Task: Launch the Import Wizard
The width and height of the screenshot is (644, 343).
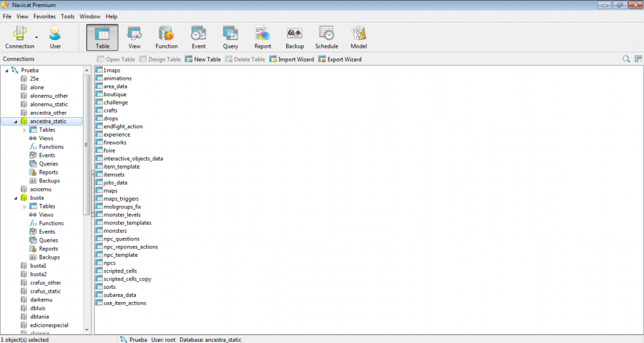Action: tap(292, 59)
